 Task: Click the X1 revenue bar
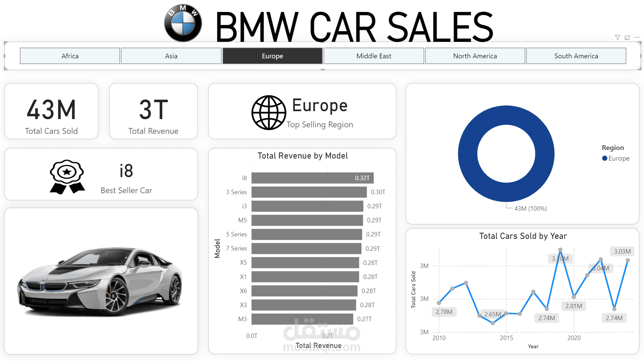[305, 277]
